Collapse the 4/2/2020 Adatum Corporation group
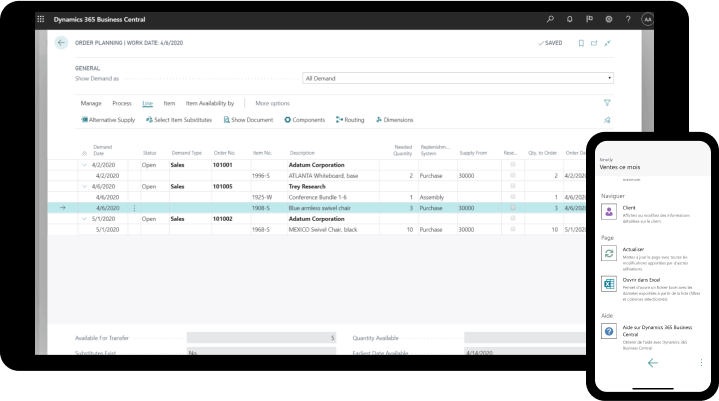Viewport: 719px width, 401px height. click(84, 164)
